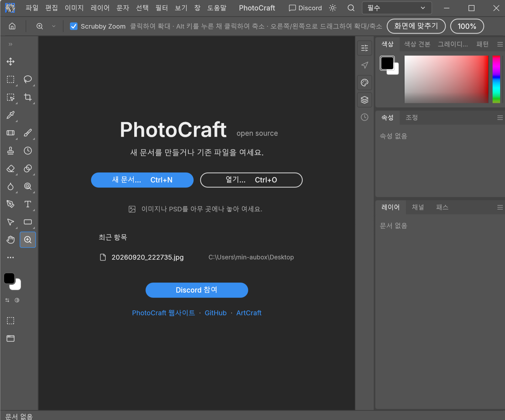The image size is (505, 420).
Task: Select the Eyedropper tool
Action: [11, 115]
